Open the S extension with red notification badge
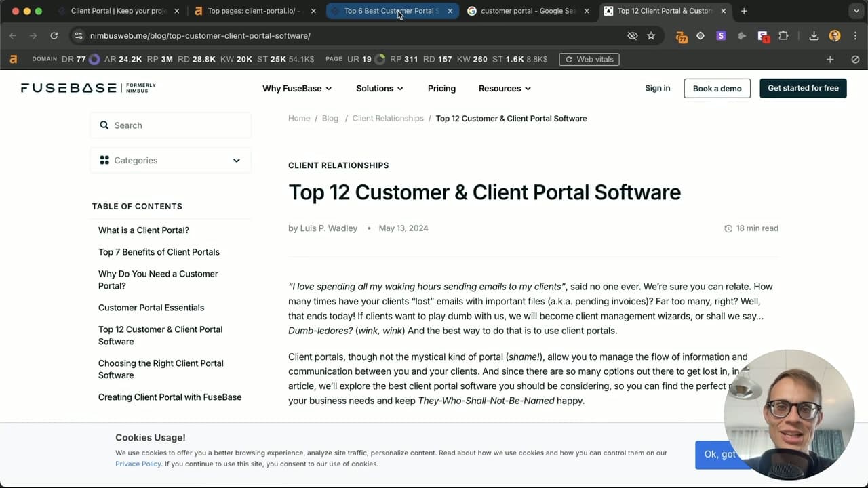Viewport: 868px width, 488px height. point(763,36)
